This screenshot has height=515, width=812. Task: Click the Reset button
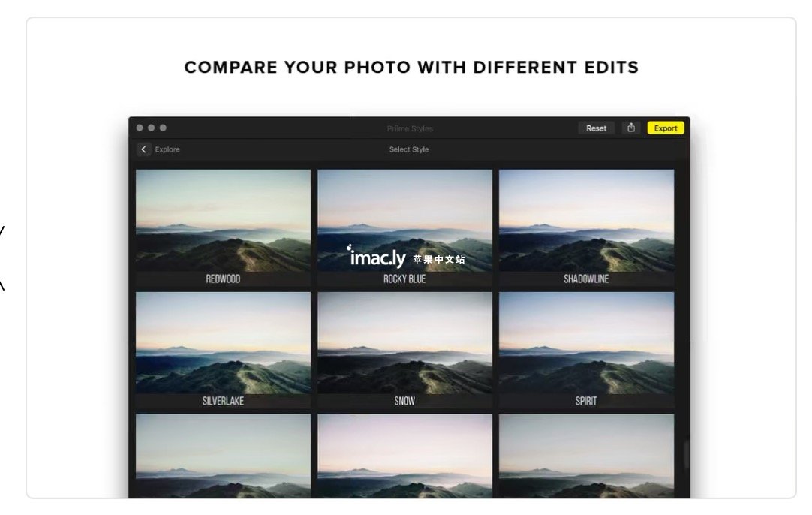[x=596, y=128]
